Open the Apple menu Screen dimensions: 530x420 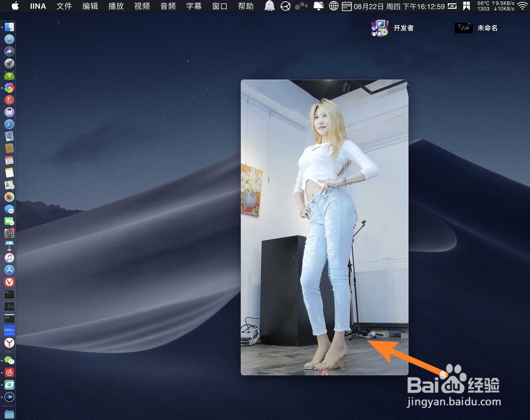tap(15, 6)
